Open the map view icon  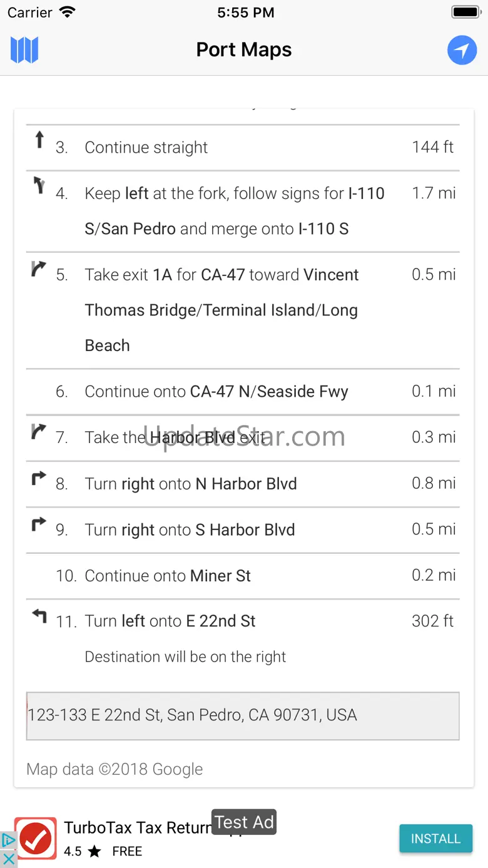(24, 50)
